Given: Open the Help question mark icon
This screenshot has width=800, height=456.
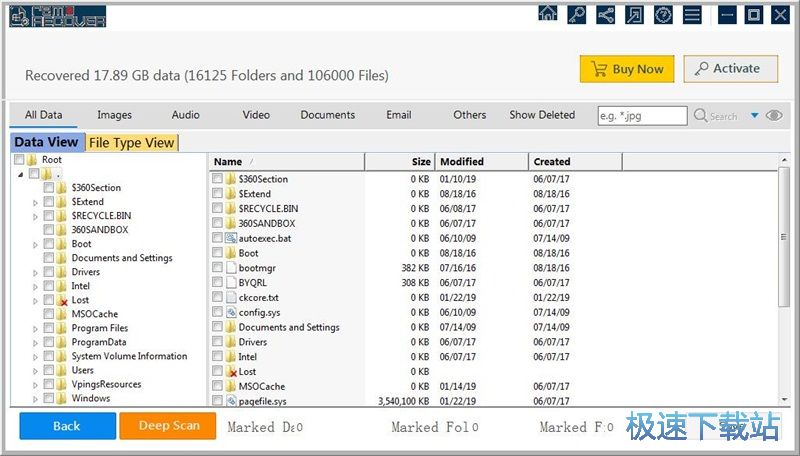Looking at the screenshot, I should 663,15.
